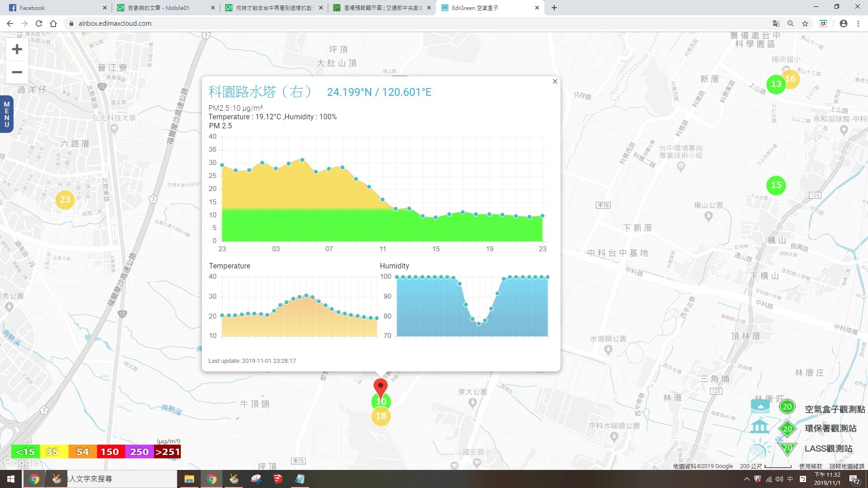Open the blue MENU side tab
Screen dimensions: 868x488
6,114
